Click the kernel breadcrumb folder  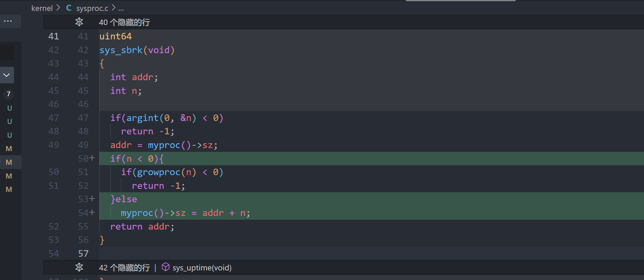pos(42,8)
